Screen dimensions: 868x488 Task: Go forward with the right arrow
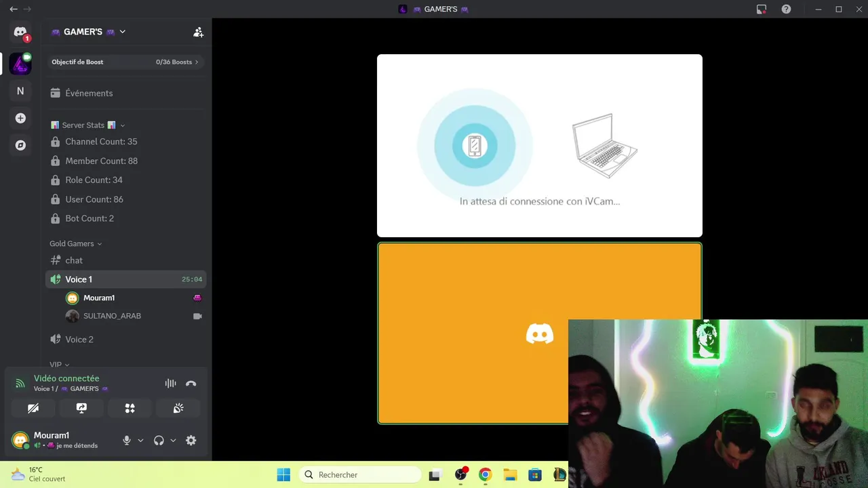point(27,9)
